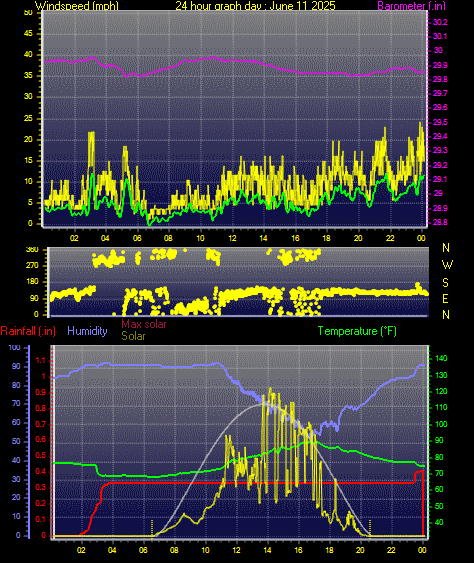Click the "140" temperature axis value
This screenshot has height=563, width=474.
[x=441, y=358]
